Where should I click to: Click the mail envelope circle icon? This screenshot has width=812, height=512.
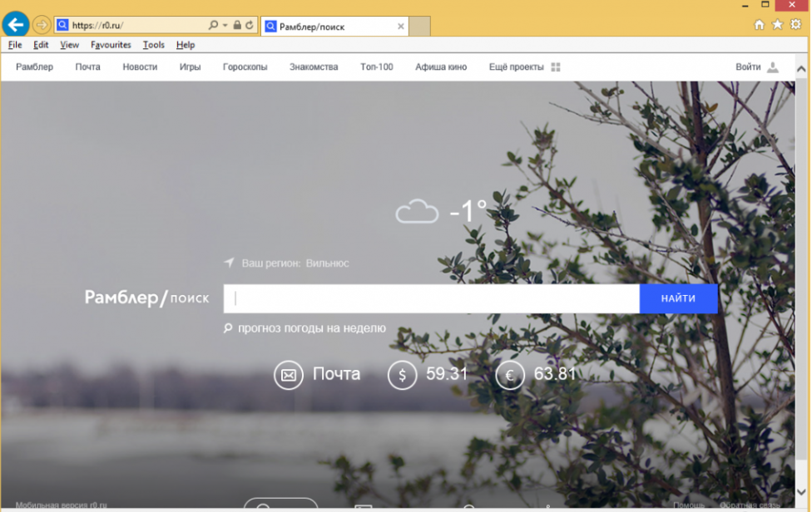click(x=289, y=375)
